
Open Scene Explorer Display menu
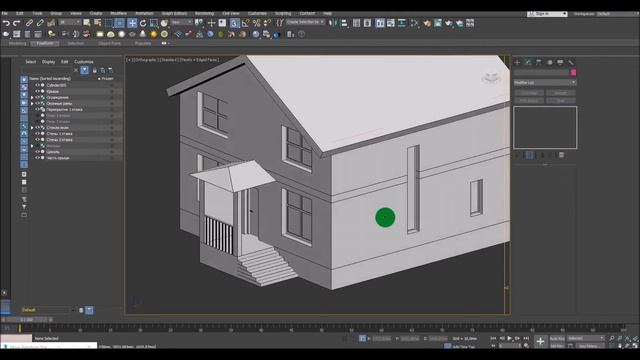(x=48, y=62)
